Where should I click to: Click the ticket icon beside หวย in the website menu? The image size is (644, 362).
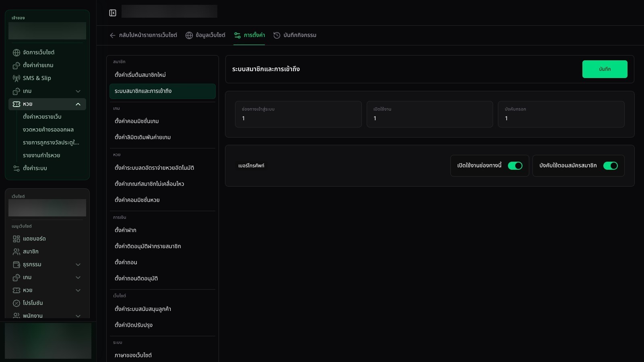pyautogui.click(x=17, y=290)
